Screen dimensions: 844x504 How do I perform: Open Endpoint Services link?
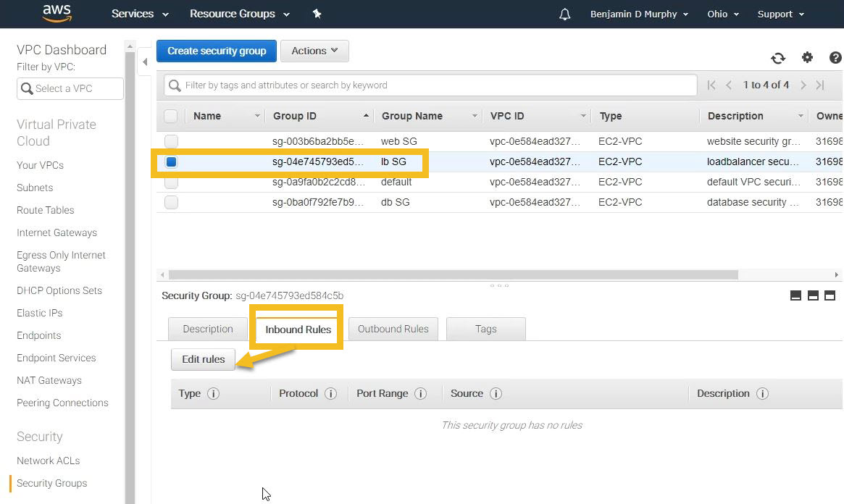56,358
